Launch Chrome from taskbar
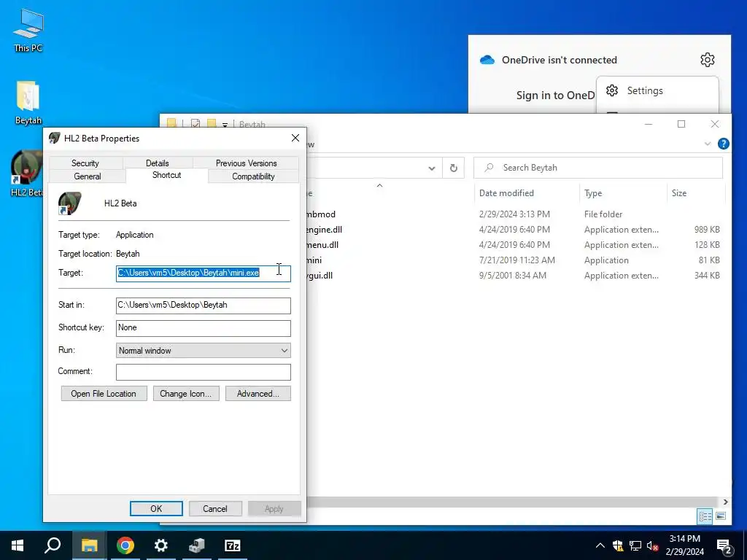 (125, 545)
